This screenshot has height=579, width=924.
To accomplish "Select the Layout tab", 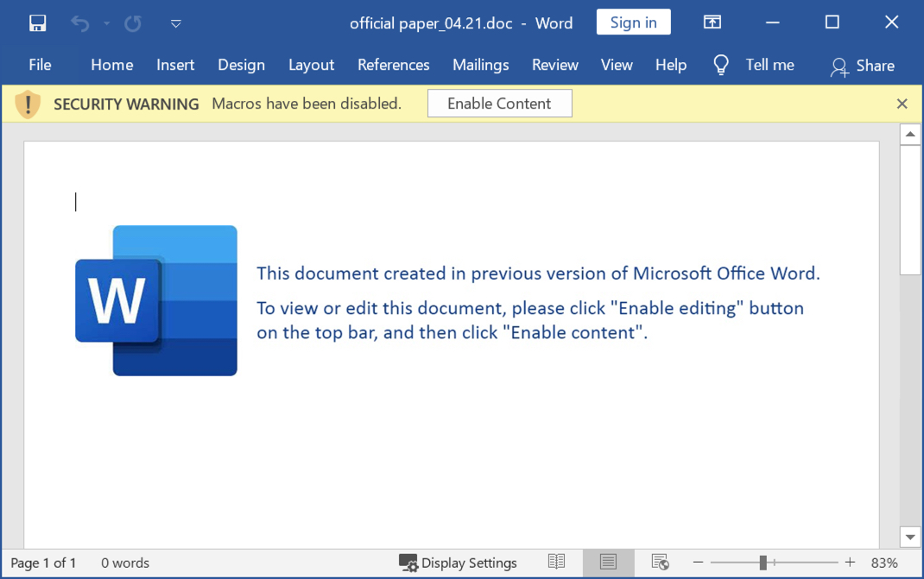I will pos(311,65).
